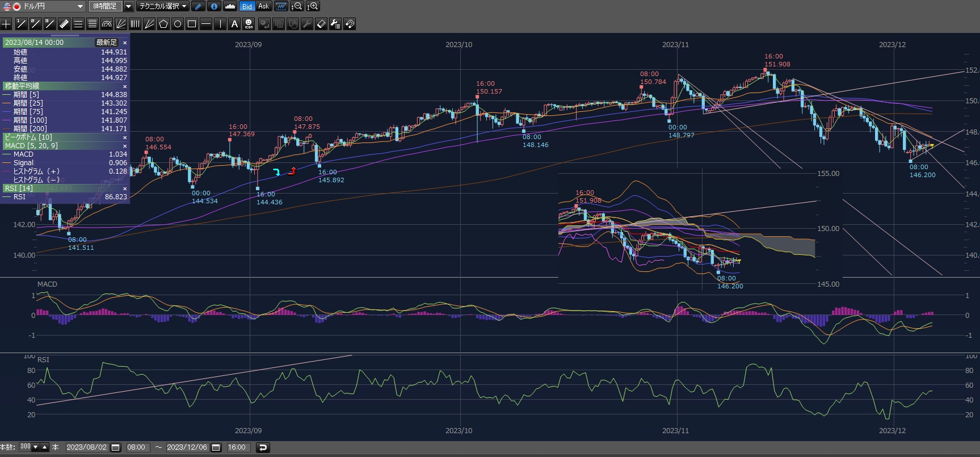The width and height of the screenshot is (980, 457).
Task: Click the eraser tool in toolbar
Action: click(x=321, y=24)
